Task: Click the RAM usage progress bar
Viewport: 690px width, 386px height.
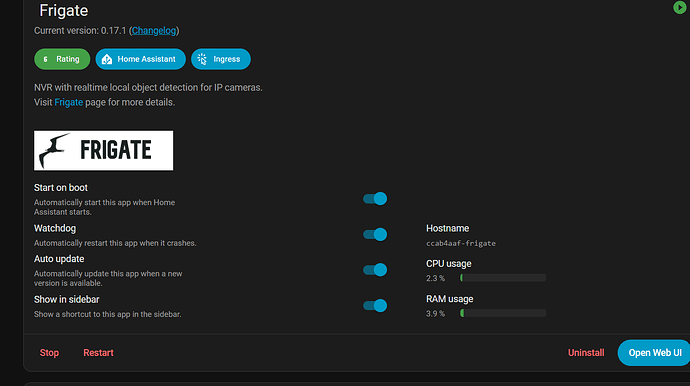Action: [503, 313]
